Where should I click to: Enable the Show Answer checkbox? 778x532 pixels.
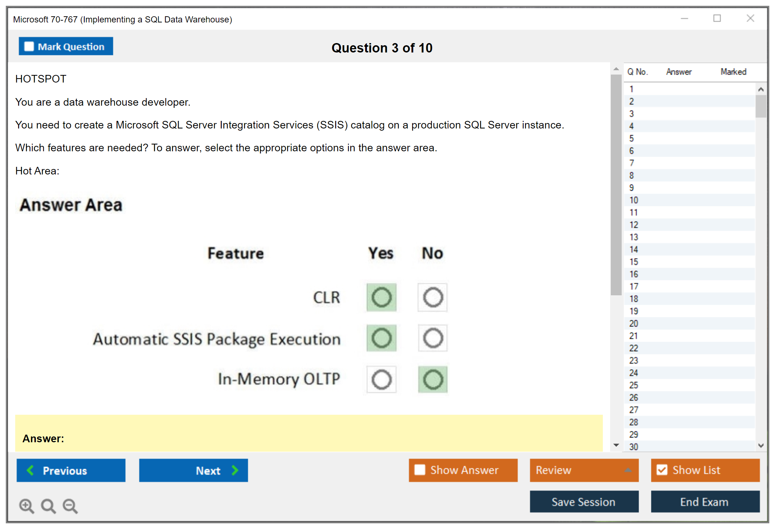point(420,470)
